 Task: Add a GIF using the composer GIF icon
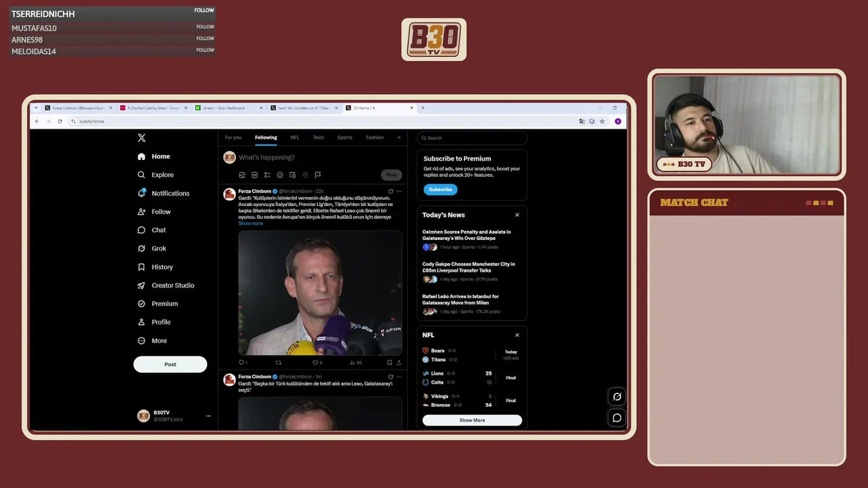click(x=254, y=175)
